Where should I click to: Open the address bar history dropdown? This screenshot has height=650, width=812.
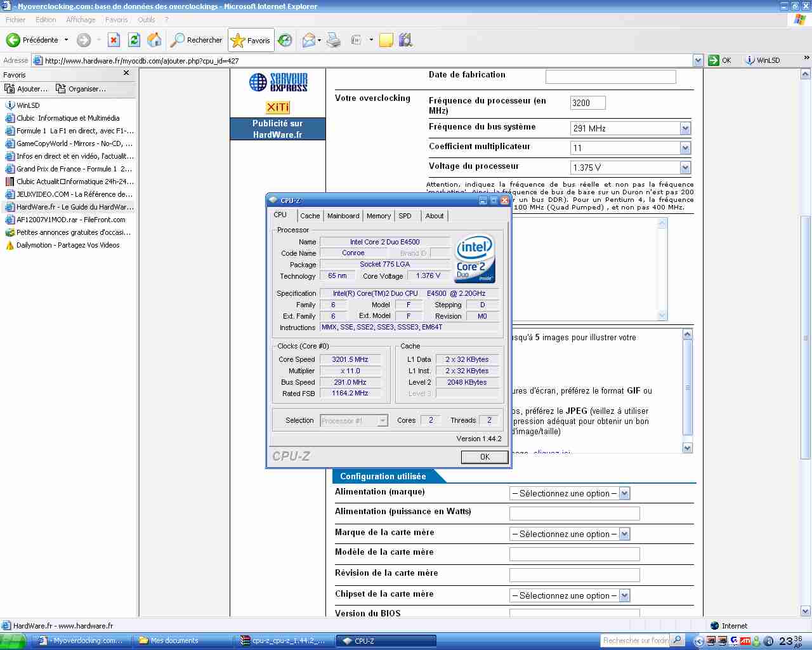pos(698,60)
